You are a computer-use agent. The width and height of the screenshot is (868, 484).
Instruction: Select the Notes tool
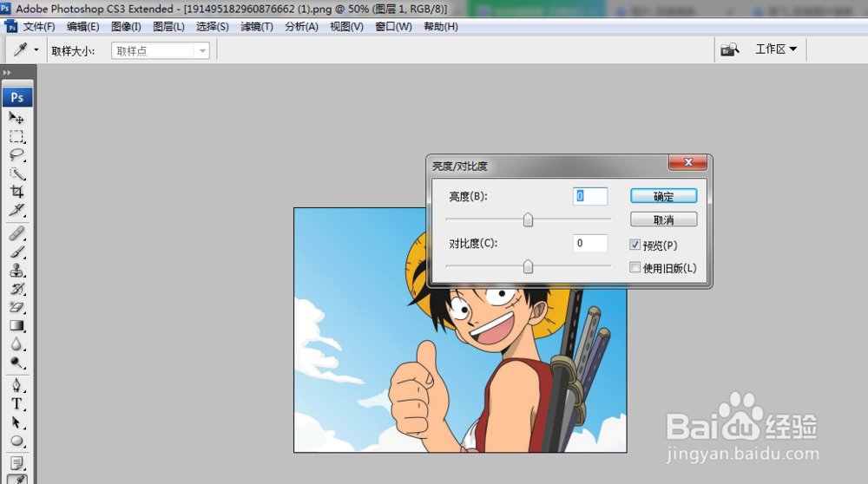(16, 463)
